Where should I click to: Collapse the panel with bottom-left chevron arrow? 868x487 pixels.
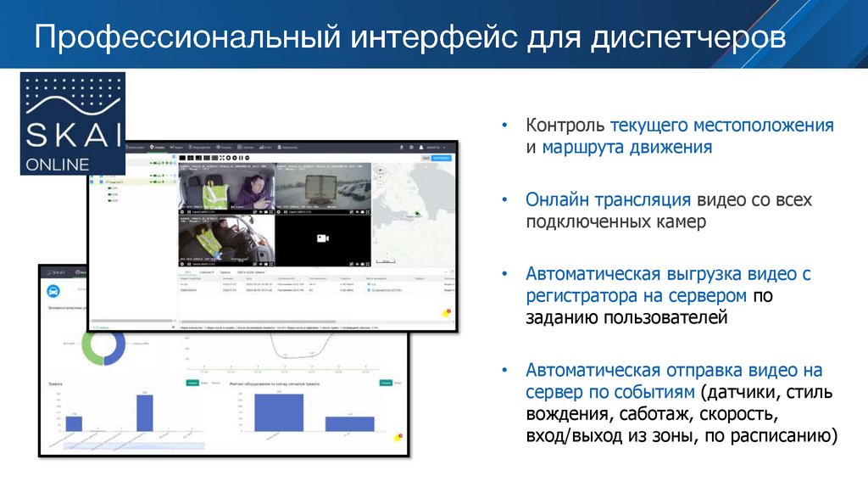(173, 327)
